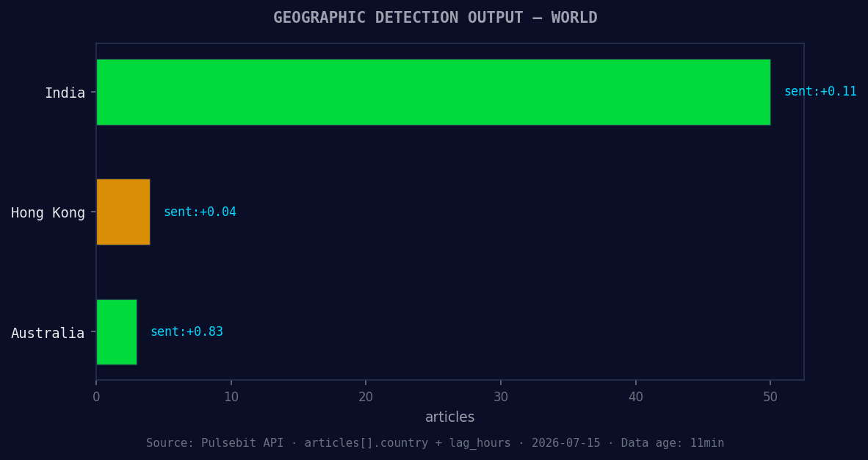The image size is (868, 460).
Task: Click the x-axis tick label 30
Action: (x=500, y=397)
